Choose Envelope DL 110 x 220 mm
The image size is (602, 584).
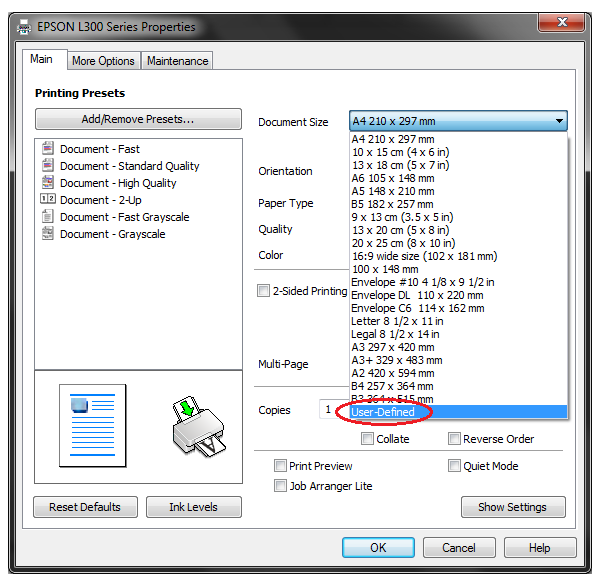click(458, 295)
